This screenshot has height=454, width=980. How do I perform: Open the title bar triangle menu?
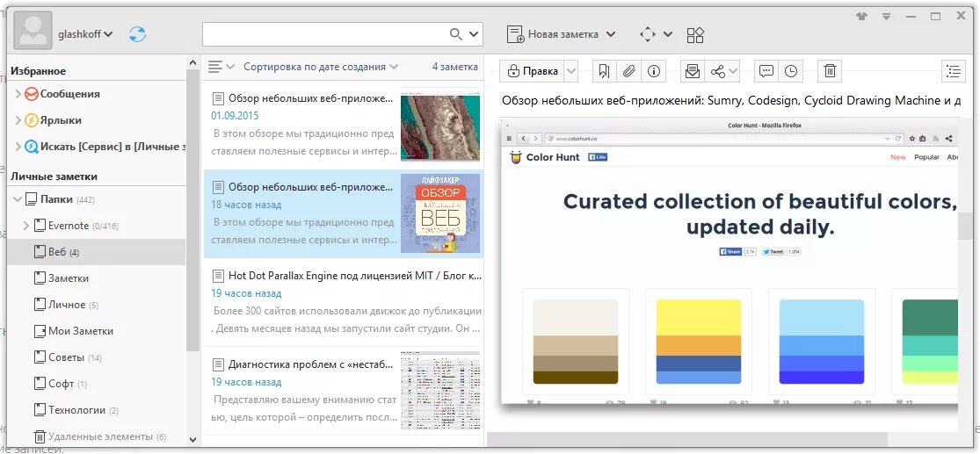click(x=886, y=17)
